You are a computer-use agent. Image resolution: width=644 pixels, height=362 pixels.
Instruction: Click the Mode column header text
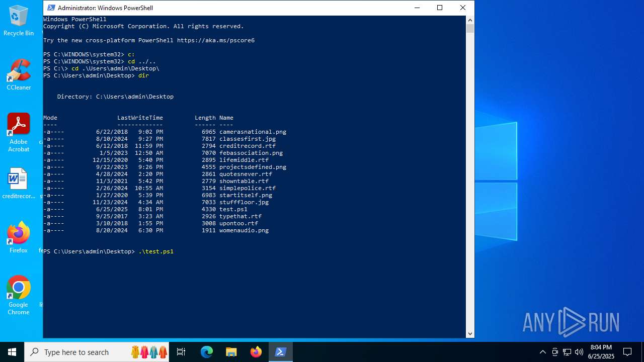point(50,118)
